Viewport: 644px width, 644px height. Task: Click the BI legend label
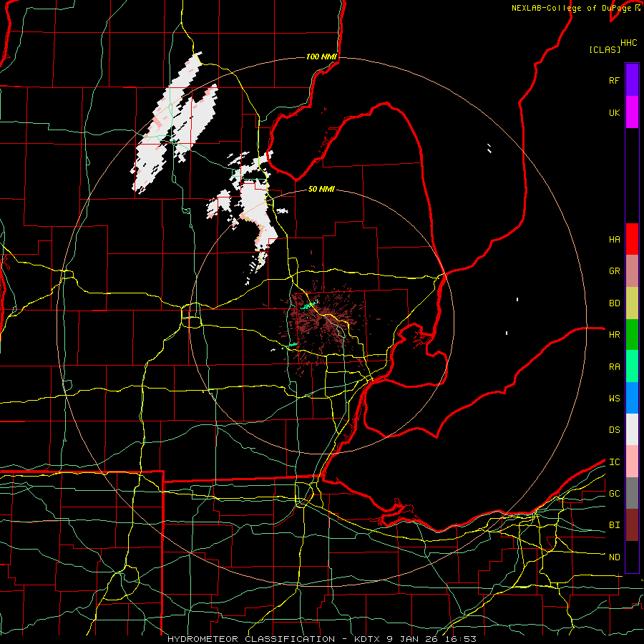tap(614, 525)
